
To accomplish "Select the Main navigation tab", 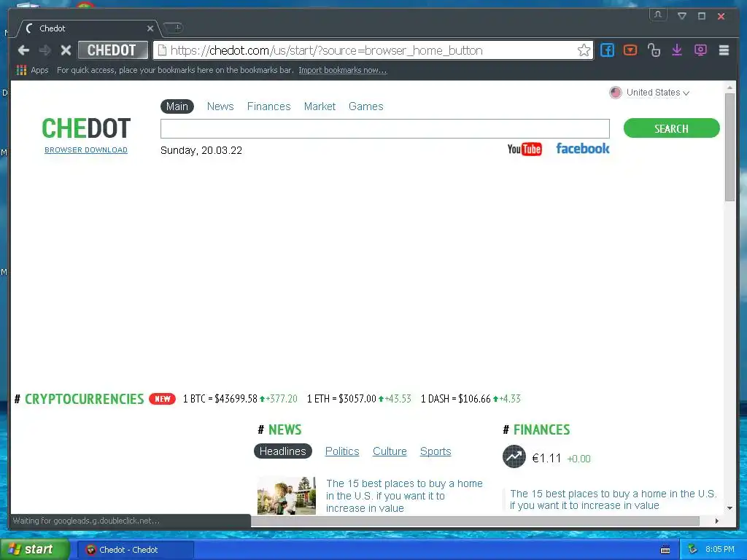I will (x=177, y=106).
